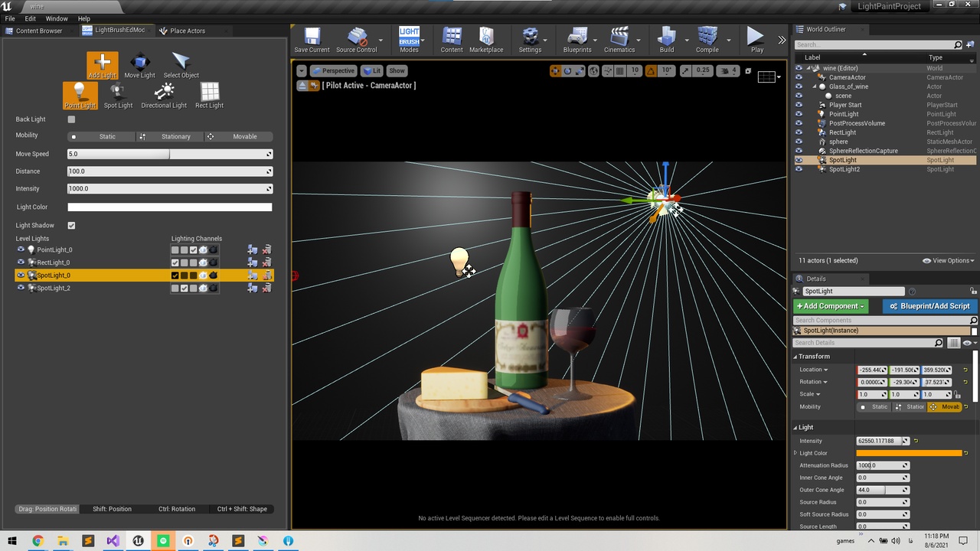Open the viewport options dropdown arrow

coord(301,71)
